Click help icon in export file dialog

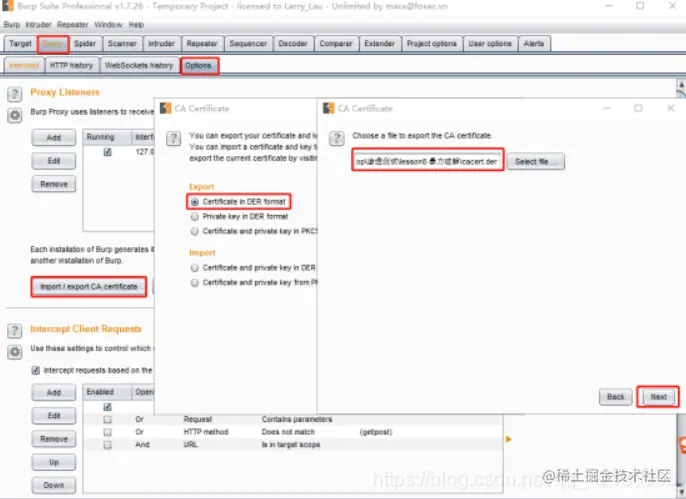(336, 139)
